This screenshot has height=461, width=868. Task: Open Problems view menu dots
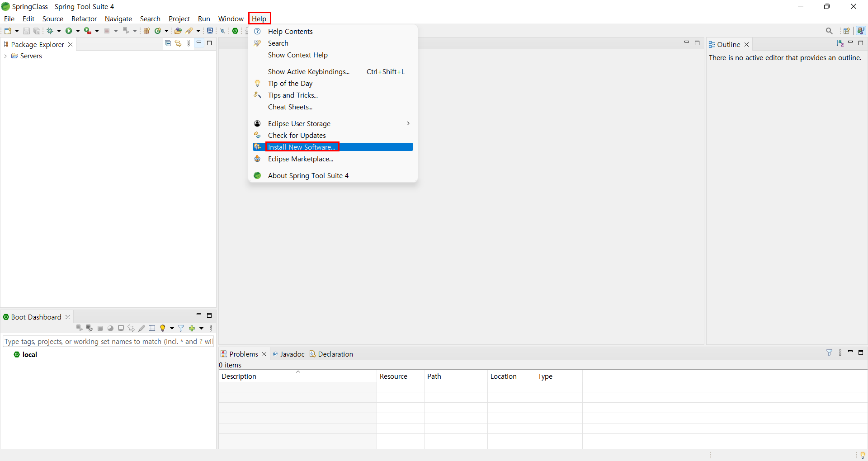[840, 353]
